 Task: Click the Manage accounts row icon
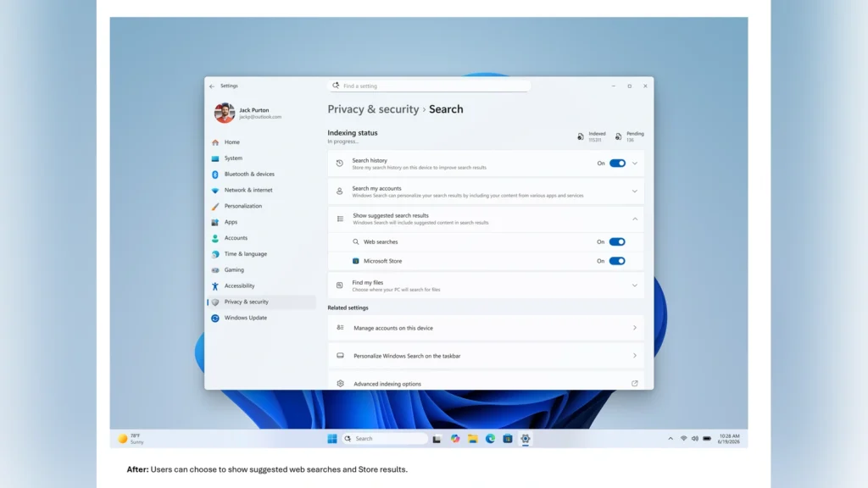pos(341,328)
